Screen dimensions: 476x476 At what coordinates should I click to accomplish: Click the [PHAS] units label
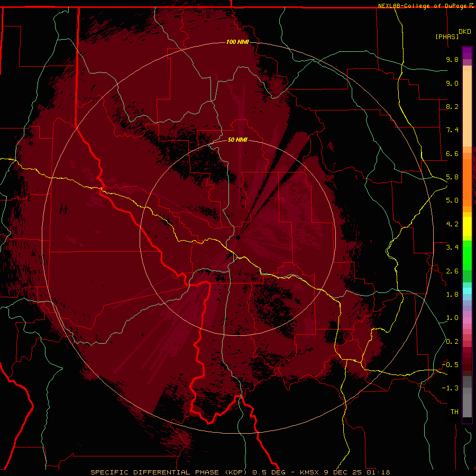pos(447,36)
